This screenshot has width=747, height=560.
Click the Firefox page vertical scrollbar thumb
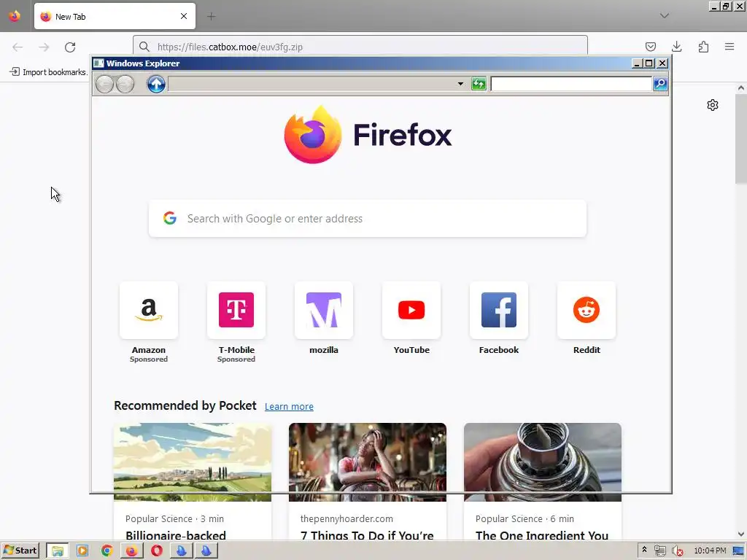click(741, 139)
